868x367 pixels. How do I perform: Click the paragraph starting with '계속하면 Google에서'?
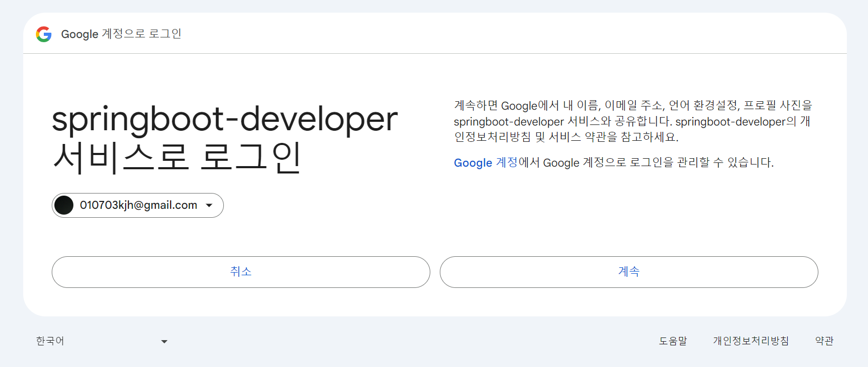633,121
